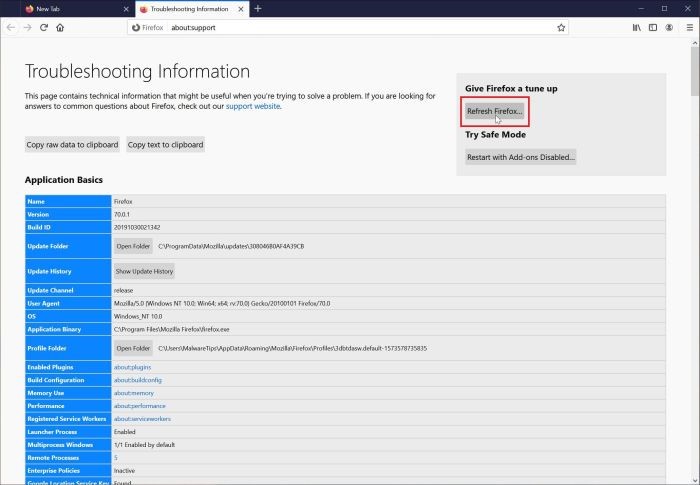Click the about:support address bar field
This screenshot has width=700, height=485.
[x=348, y=28]
